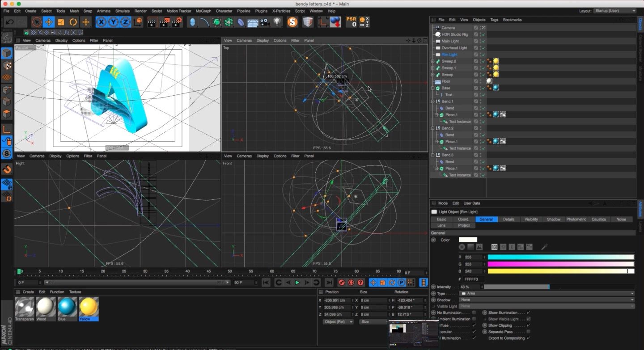The image size is (644, 350).
Task: Go to start of timeline
Action: pos(266,283)
